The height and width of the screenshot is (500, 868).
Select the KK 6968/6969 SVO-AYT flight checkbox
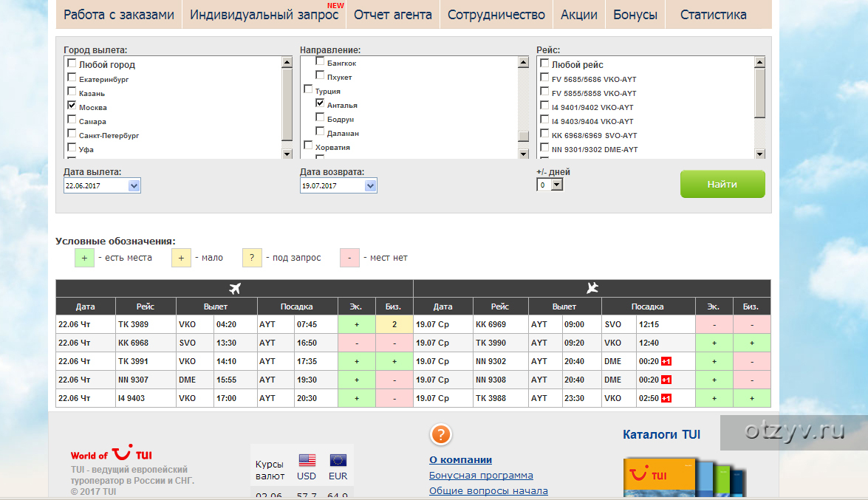(x=544, y=134)
